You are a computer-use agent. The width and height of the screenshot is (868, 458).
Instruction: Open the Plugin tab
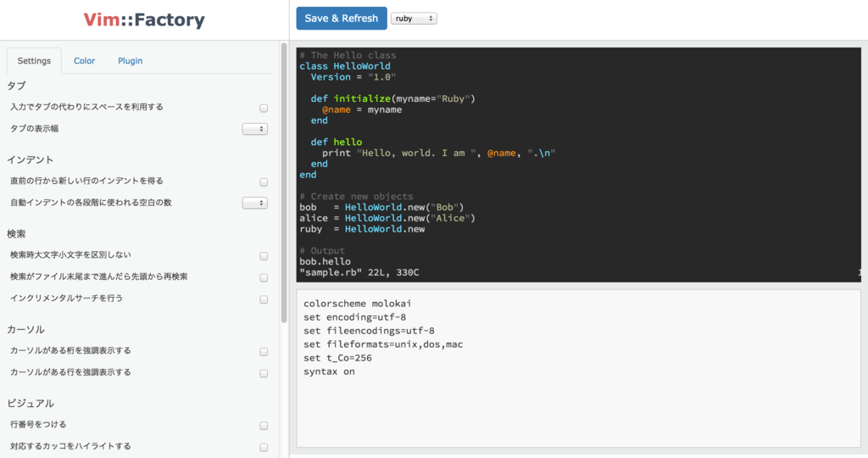tap(130, 61)
